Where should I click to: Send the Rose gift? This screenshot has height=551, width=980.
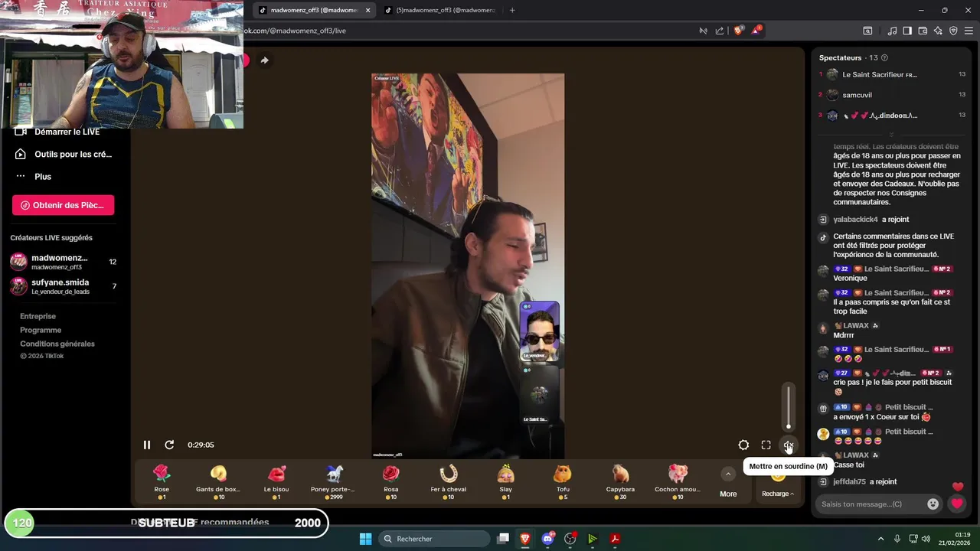[162, 481]
